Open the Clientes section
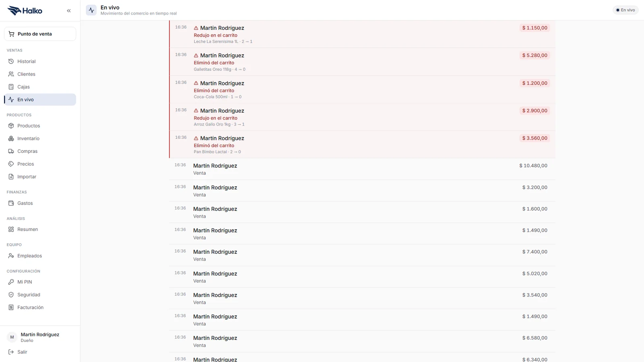 40,74
